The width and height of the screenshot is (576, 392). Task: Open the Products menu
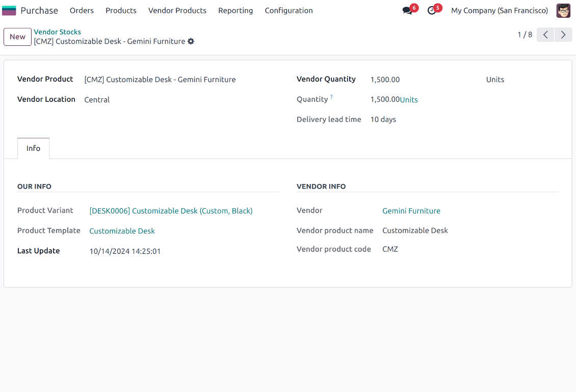[121, 10]
